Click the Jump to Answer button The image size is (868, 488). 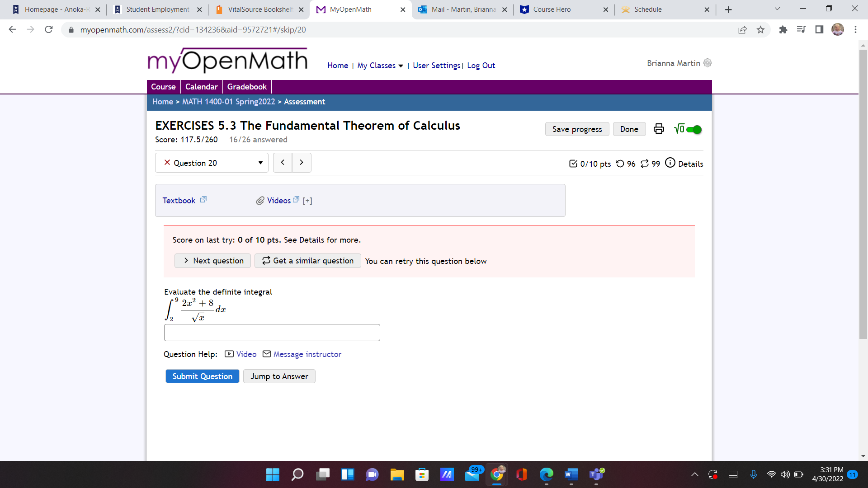[x=279, y=376]
